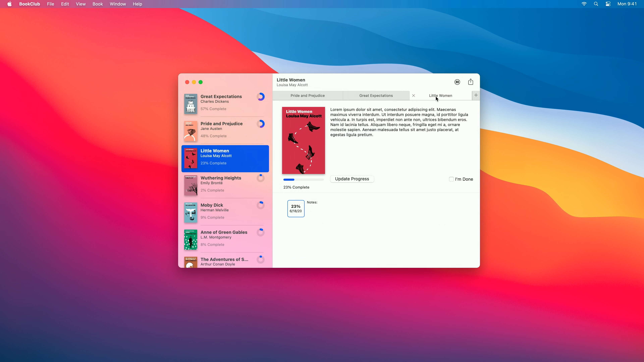This screenshot has height=362, width=644.
Task: Select Great Expectations title in sidebar
Action: coord(221,96)
